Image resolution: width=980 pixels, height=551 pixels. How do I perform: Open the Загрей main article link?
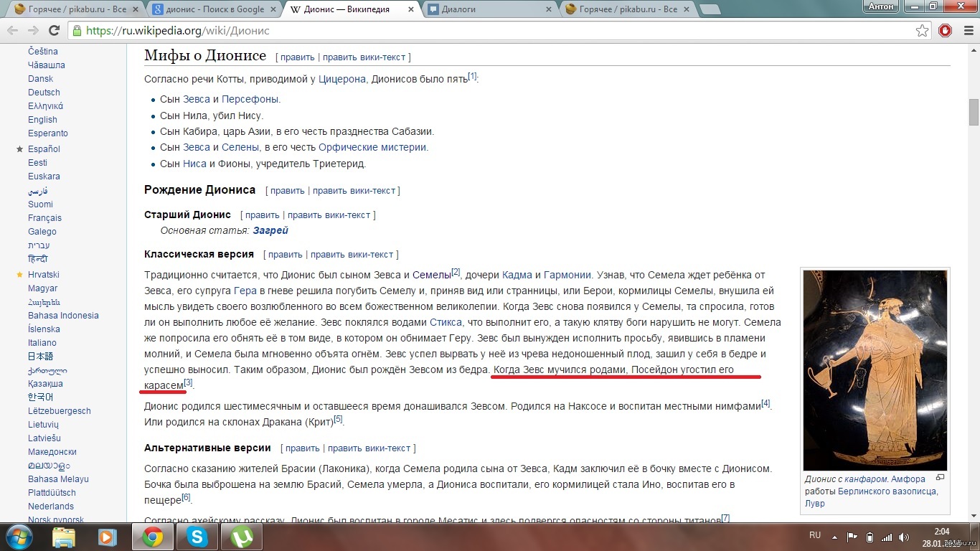click(270, 230)
